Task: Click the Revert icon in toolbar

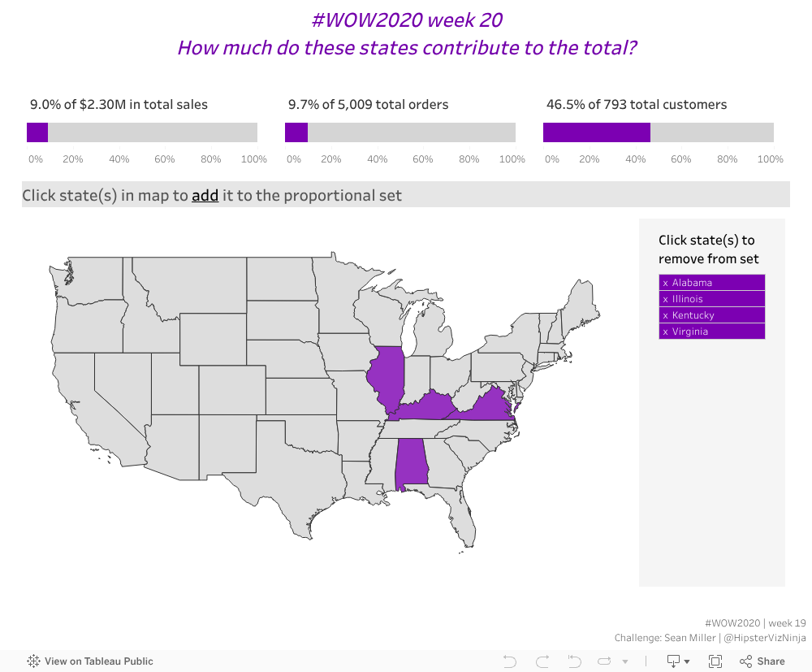Action: point(574,661)
